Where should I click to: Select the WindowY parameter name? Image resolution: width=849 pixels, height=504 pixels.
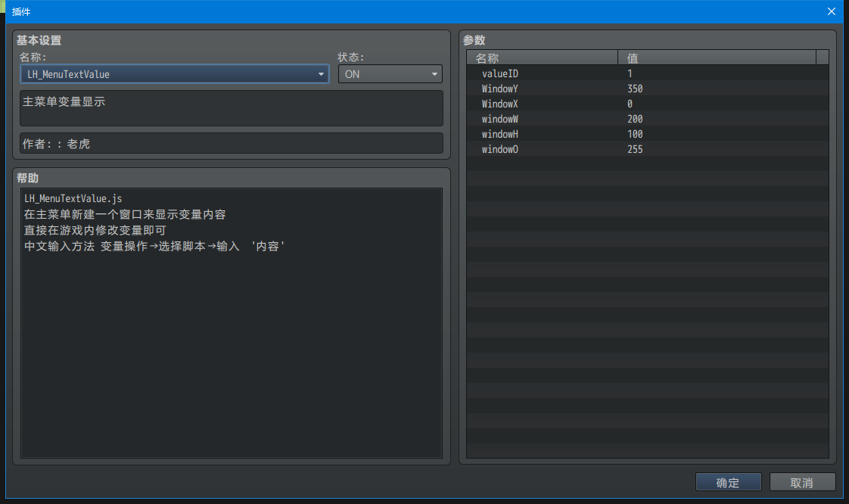[499, 89]
